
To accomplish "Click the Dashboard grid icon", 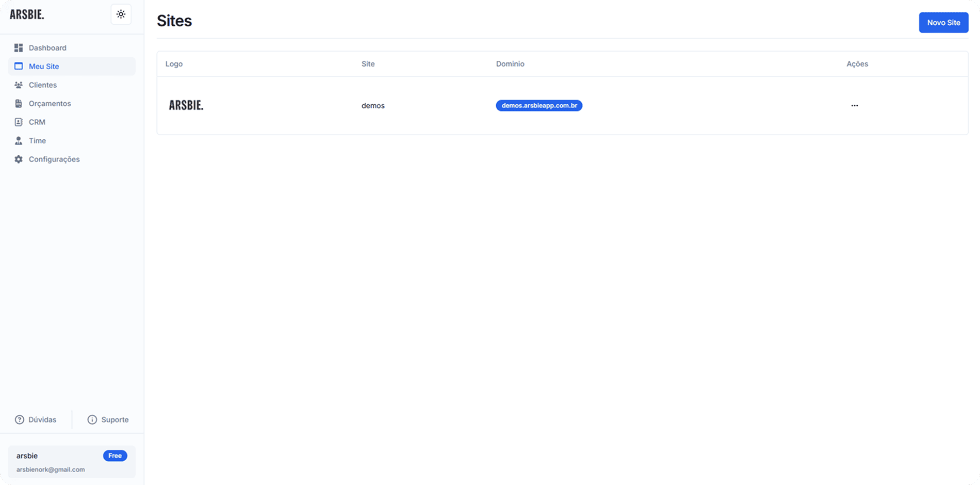I will coord(19,48).
